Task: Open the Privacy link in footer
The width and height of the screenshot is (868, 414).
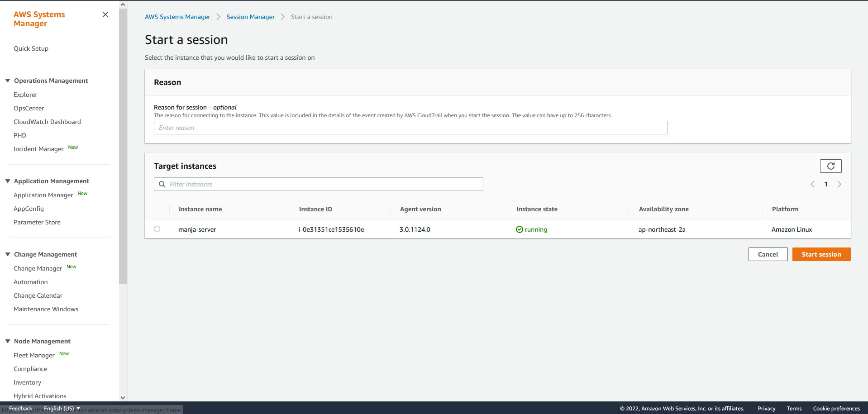Action: [766, 408]
